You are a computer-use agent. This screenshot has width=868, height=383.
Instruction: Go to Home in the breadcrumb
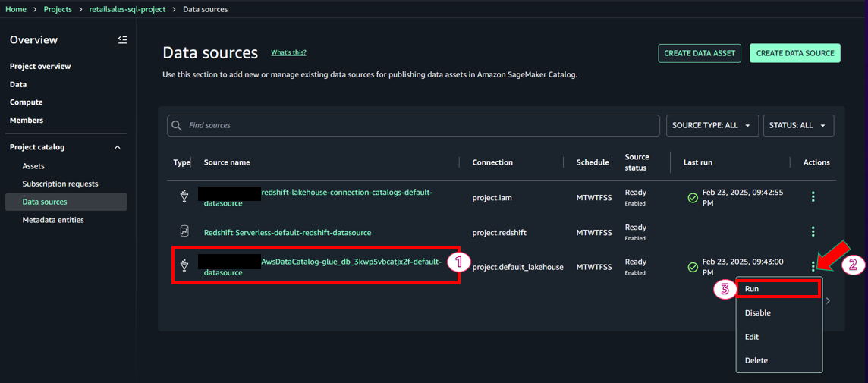[x=15, y=9]
